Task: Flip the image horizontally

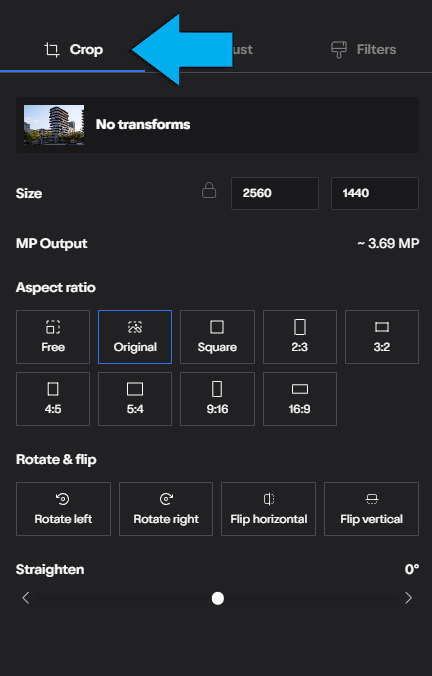Action: pyautogui.click(x=269, y=509)
